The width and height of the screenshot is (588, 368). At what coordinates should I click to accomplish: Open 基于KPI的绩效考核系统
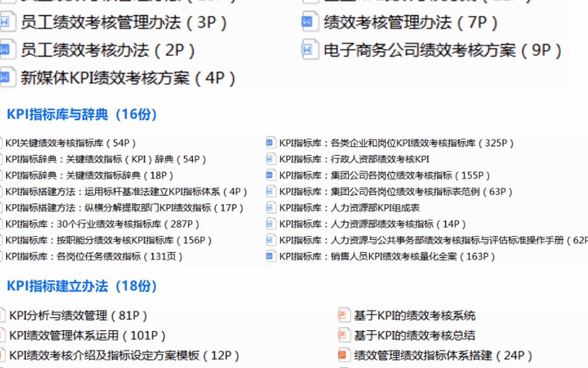[414, 316]
